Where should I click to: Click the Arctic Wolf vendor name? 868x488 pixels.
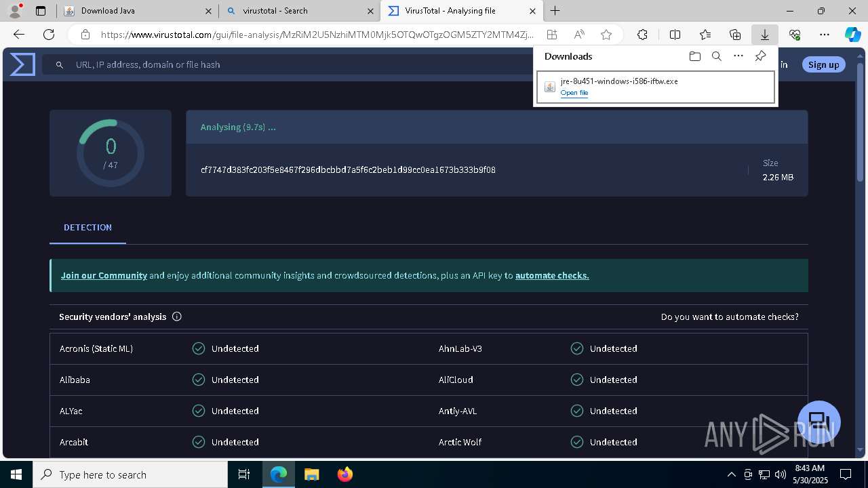[x=460, y=442]
